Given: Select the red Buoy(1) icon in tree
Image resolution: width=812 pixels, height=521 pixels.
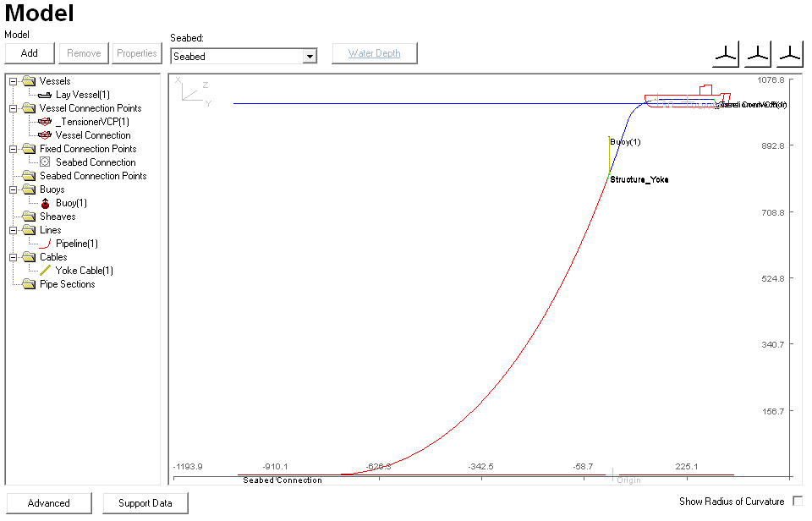Looking at the screenshot, I should 46,203.
